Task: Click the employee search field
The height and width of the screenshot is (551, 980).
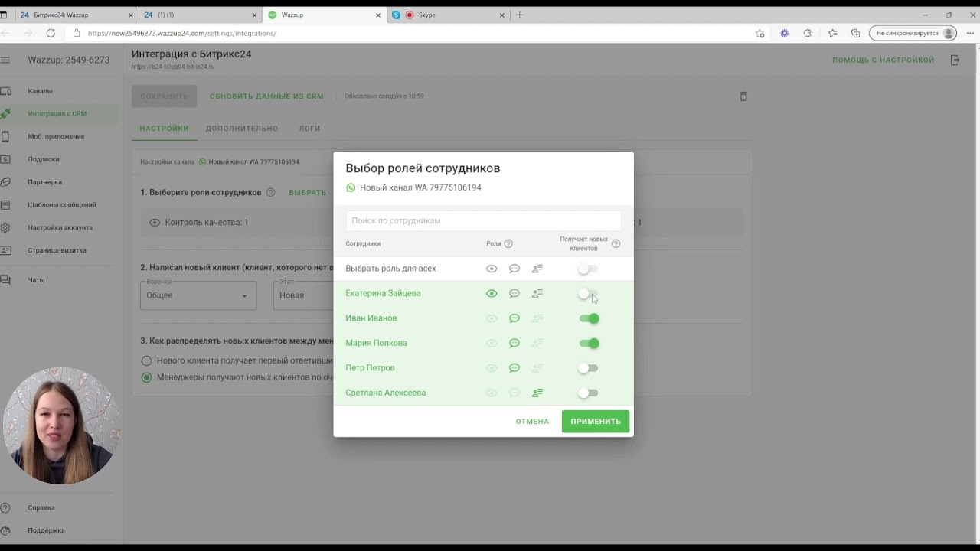Action: (x=483, y=220)
